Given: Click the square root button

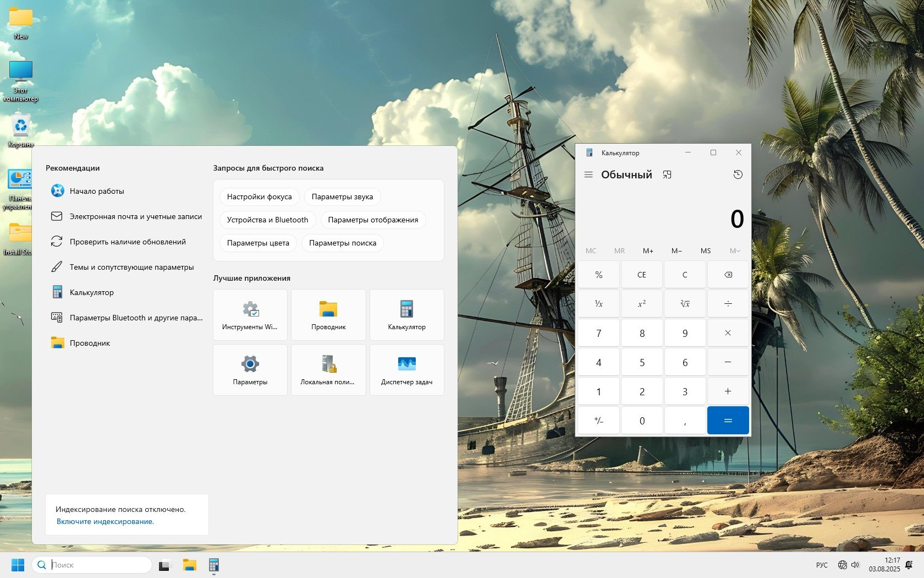Looking at the screenshot, I should coord(685,303).
